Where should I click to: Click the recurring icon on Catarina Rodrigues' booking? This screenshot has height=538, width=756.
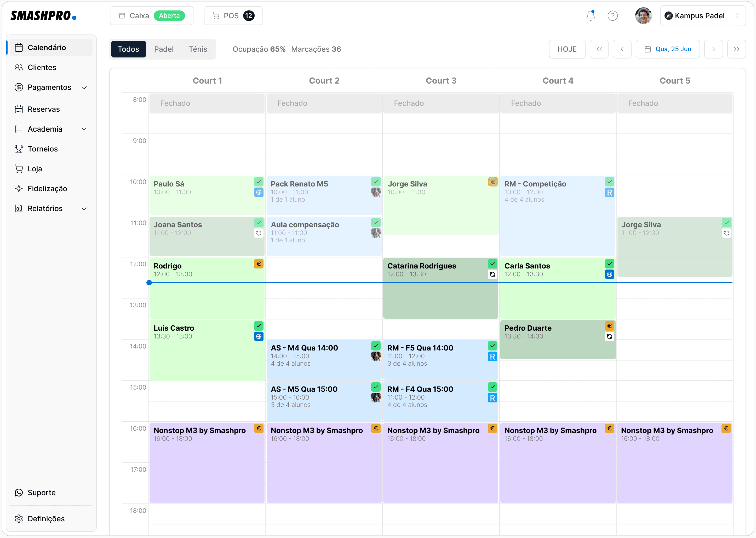pyautogui.click(x=492, y=274)
